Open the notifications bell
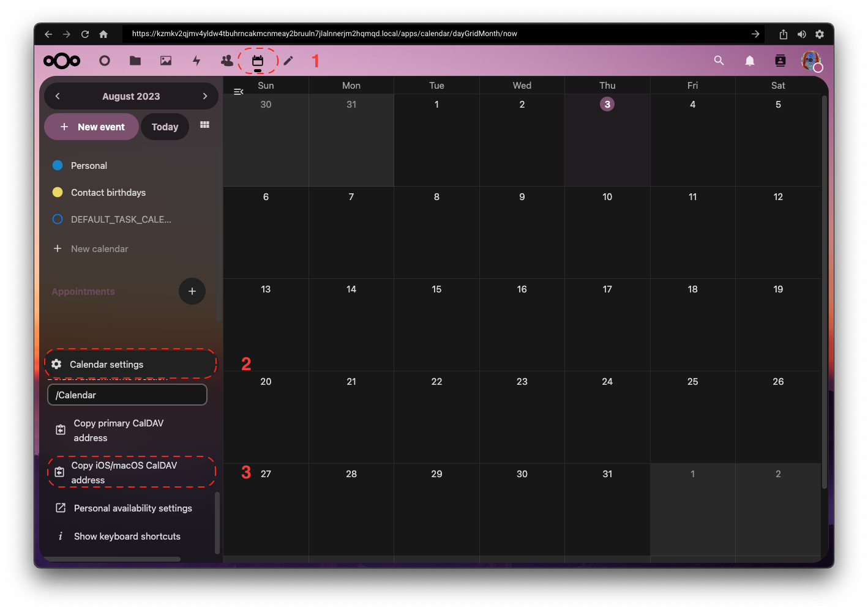 click(x=750, y=61)
